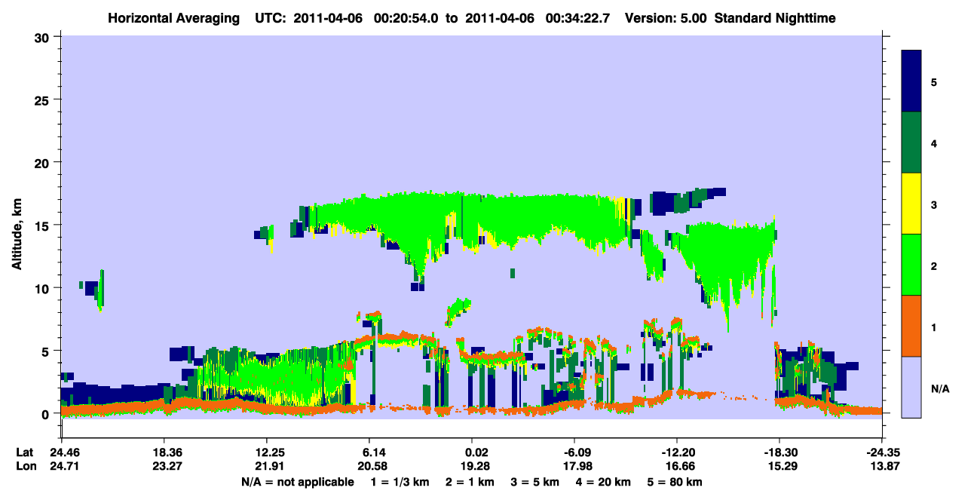Click the colorbar 'N/A' label
Viewport: 980px width, 503px height.
coord(939,388)
